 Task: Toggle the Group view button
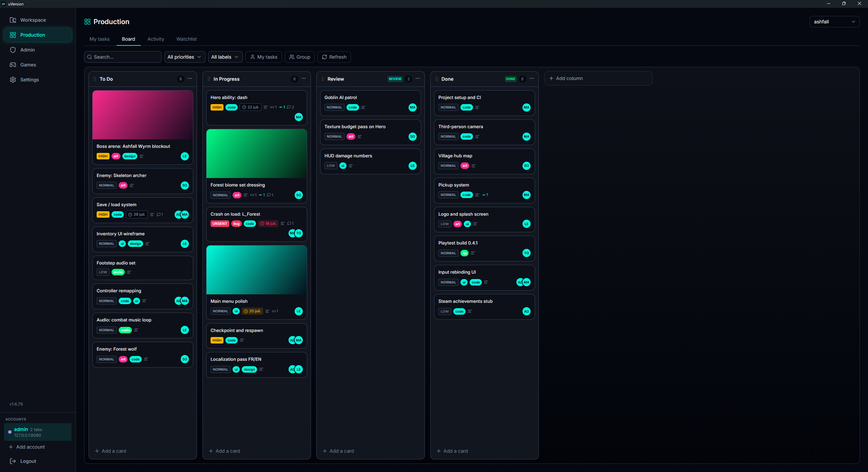point(300,57)
